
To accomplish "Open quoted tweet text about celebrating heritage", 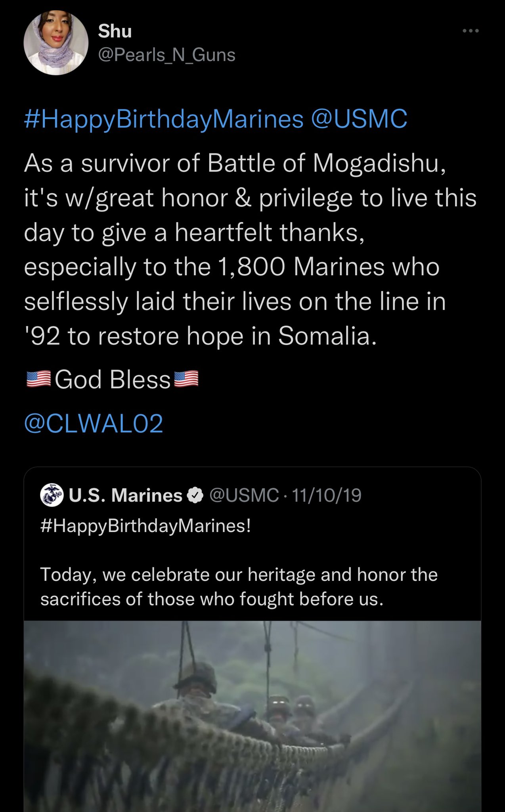I will click(239, 587).
